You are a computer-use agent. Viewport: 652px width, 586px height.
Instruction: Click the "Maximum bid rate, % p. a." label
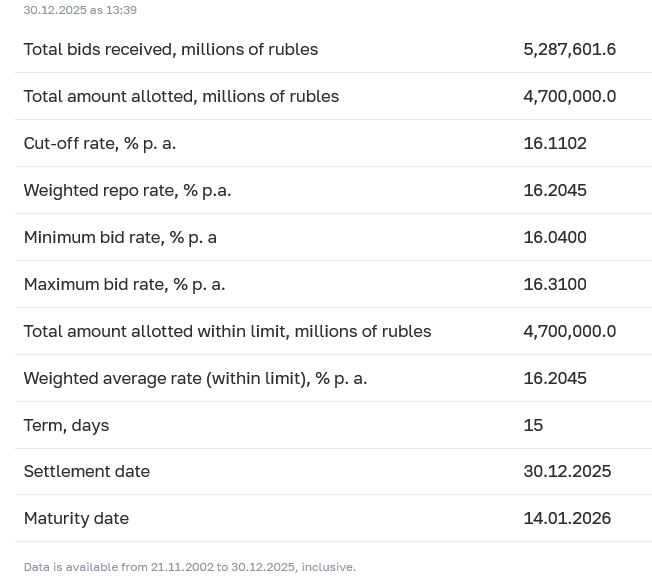pyautogui.click(x=124, y=284)
